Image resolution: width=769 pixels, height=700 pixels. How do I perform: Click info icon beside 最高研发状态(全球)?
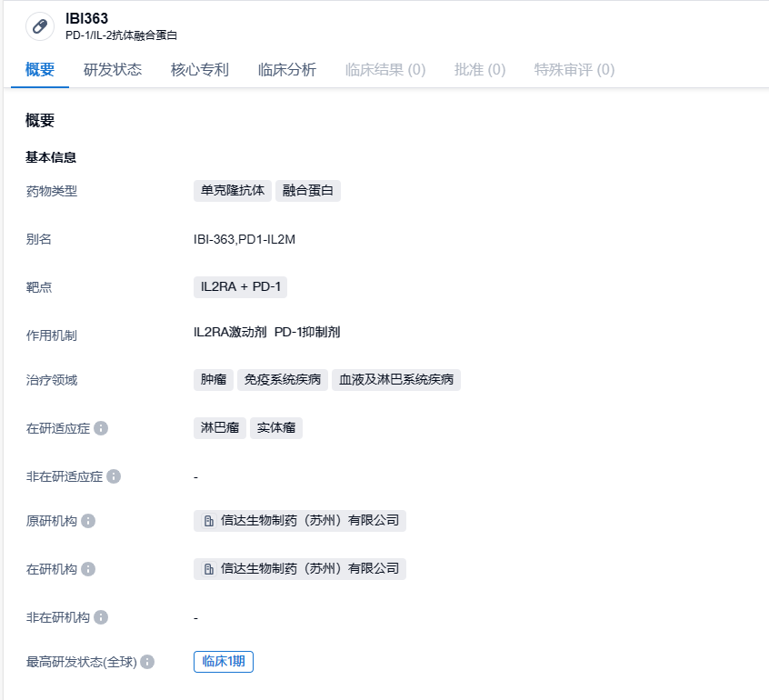tap(147, 662)
